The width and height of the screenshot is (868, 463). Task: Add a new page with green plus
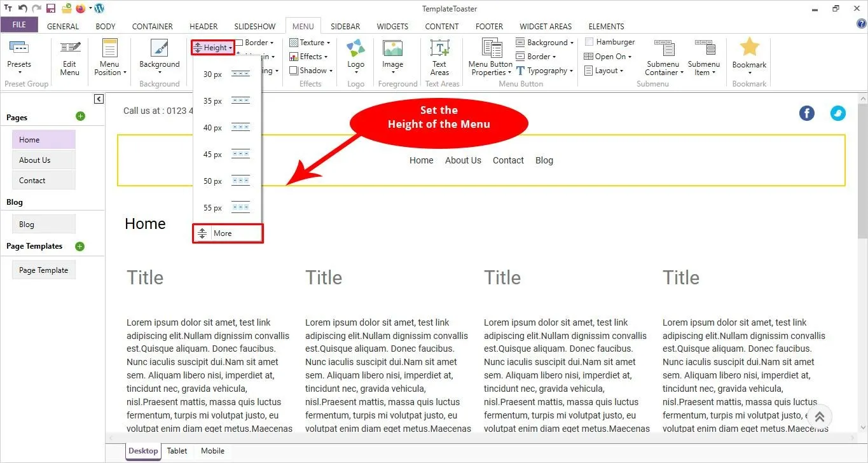80,116
